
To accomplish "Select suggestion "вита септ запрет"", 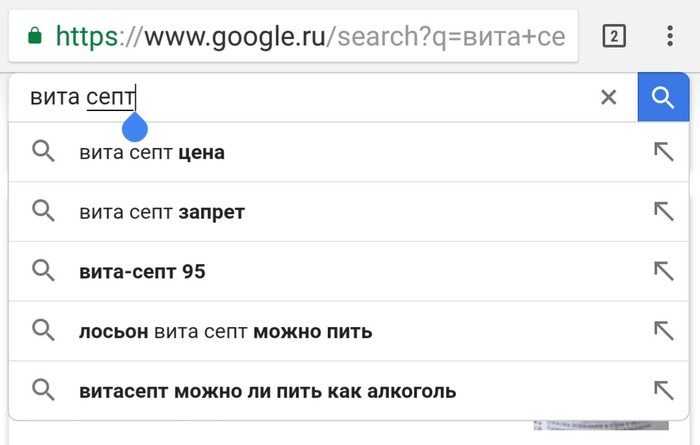I will coord(162,212).
